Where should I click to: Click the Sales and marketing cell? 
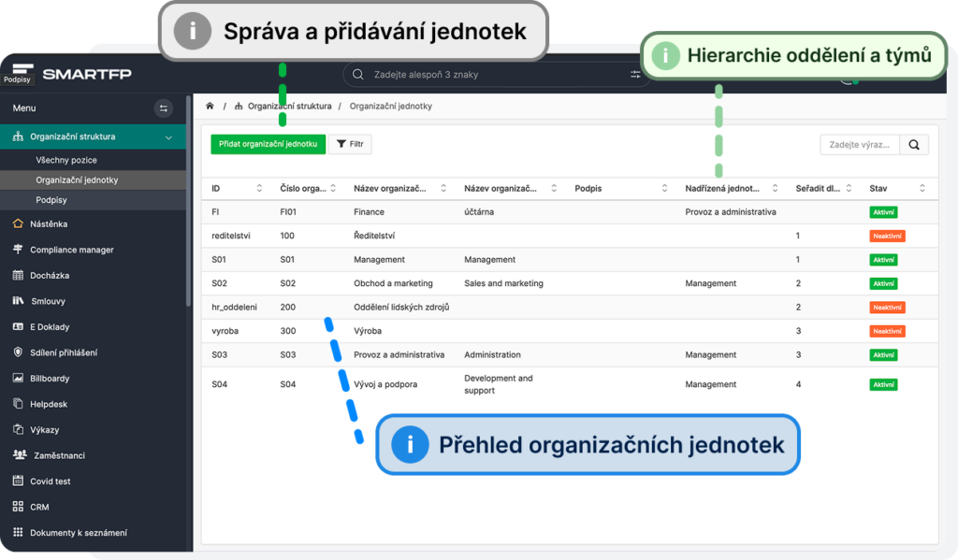[503, 283]
